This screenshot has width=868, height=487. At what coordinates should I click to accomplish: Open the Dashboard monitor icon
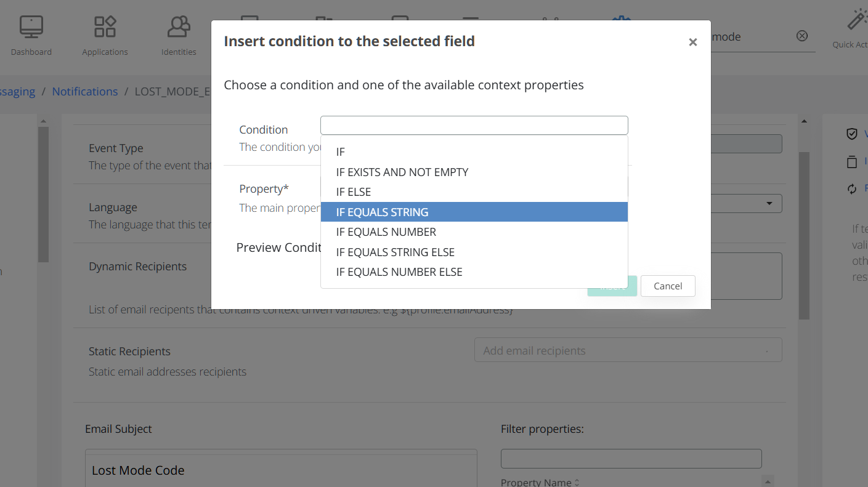coord(31,27)
